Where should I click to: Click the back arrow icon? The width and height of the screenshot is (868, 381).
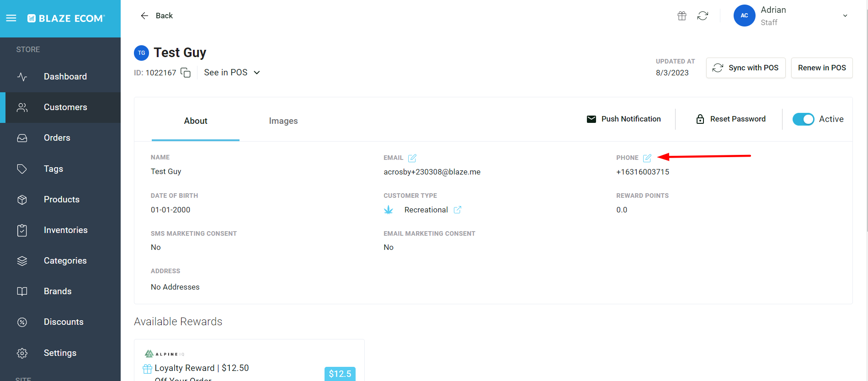click(x=144, y=16)
